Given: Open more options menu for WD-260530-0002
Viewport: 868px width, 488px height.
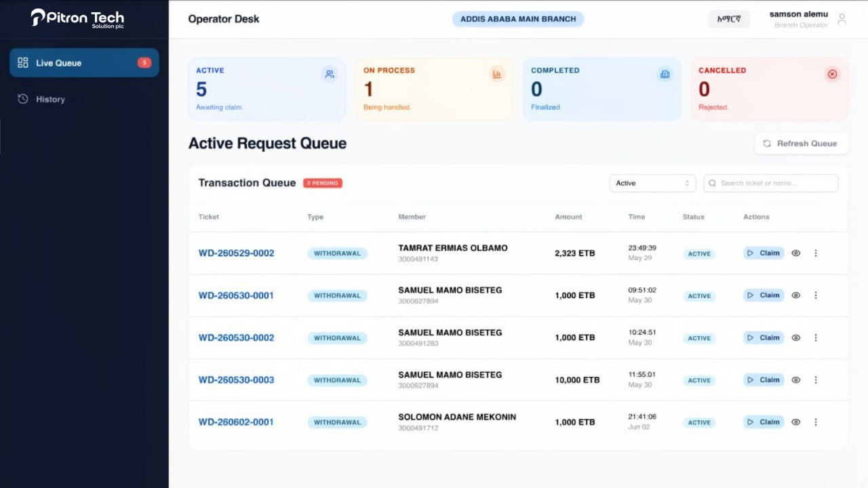Looking at the screenshot, I should (x=816, y=338).
